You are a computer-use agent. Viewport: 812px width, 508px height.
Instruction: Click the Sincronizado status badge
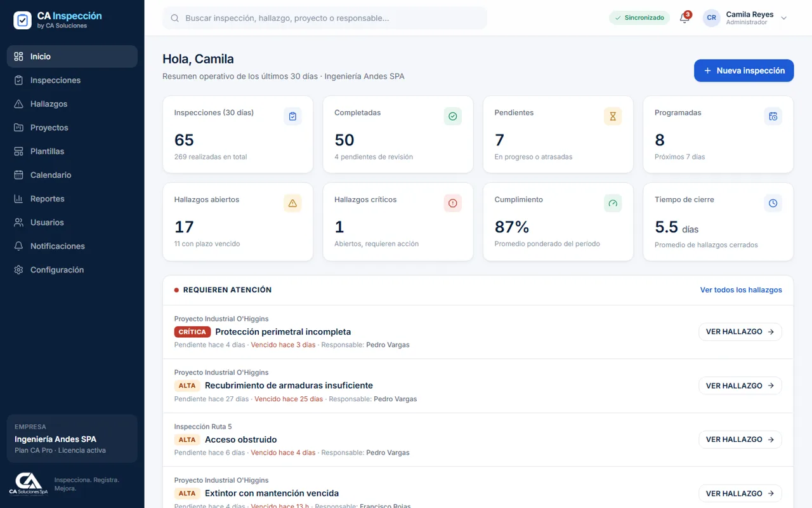(x=639, y=18)
